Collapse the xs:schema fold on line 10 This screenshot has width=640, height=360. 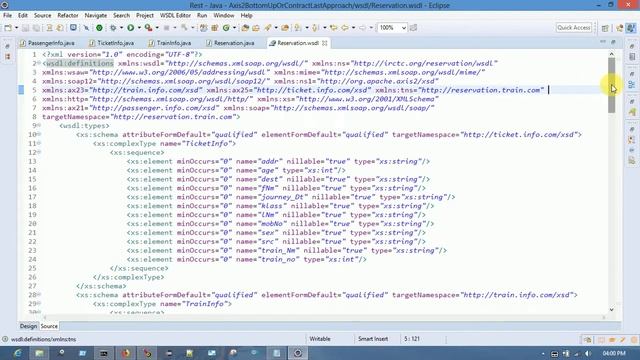coord(39,134)
